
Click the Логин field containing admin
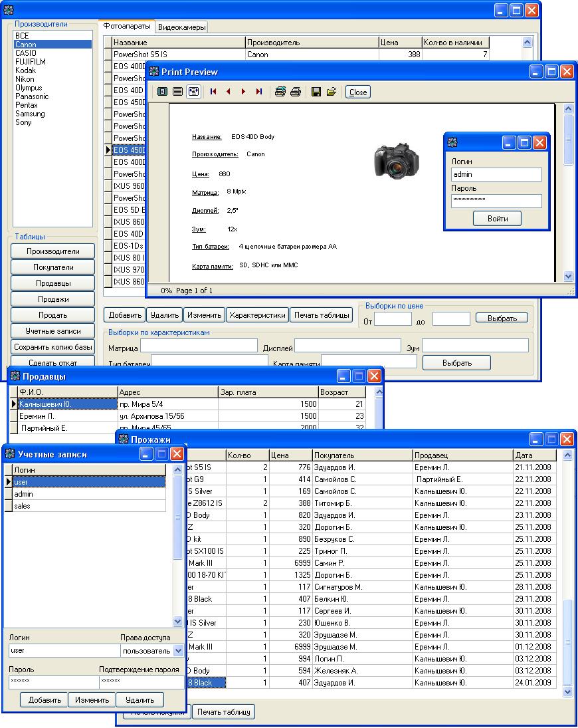496,174
